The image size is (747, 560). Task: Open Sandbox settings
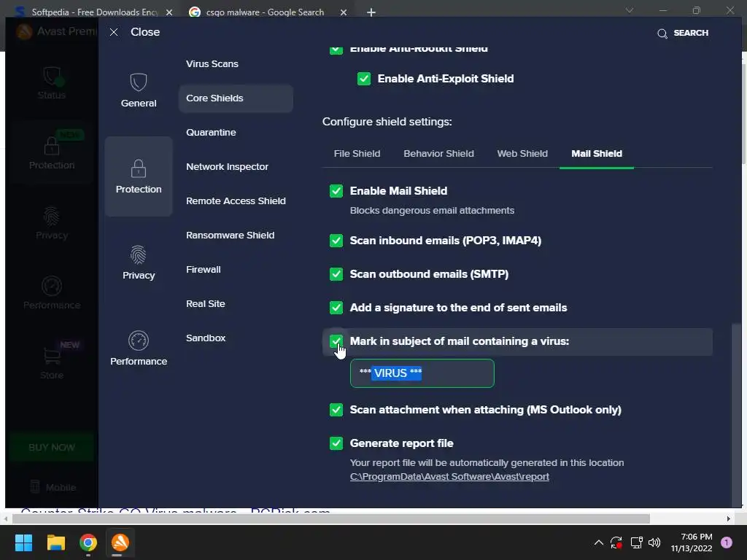pyautogui.click(x=206, y=338)
